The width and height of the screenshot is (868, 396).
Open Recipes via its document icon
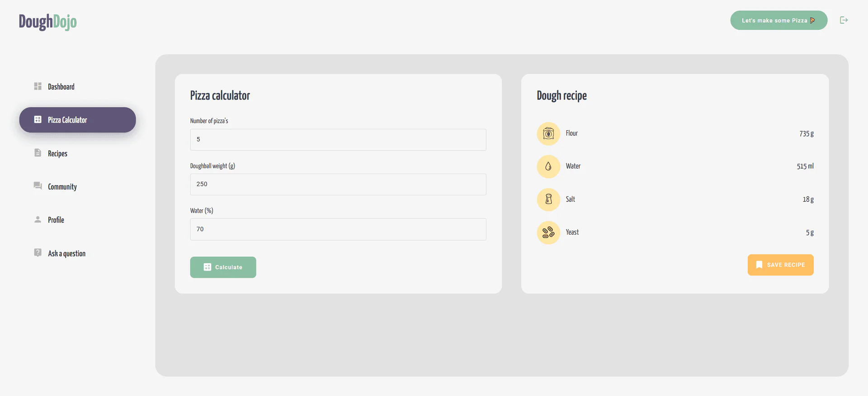(38, 153)
